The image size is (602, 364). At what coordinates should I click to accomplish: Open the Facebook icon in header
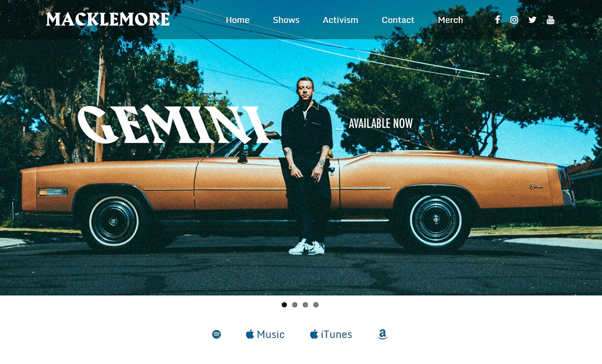(x=498, y=20)
